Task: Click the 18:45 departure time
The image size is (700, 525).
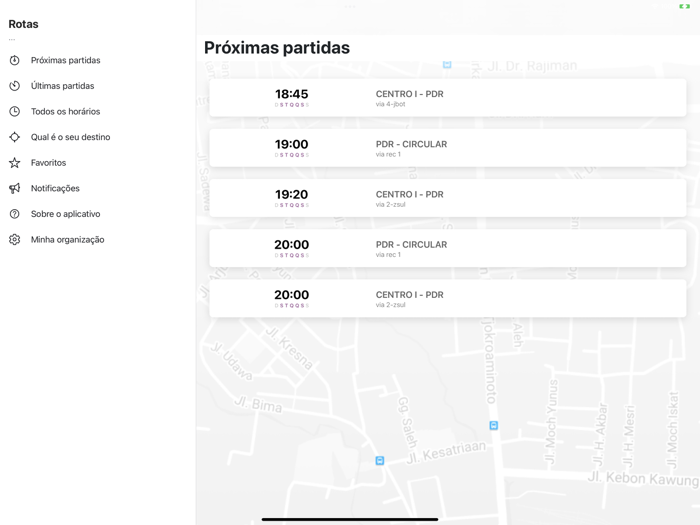Action: tap(292, 94)
